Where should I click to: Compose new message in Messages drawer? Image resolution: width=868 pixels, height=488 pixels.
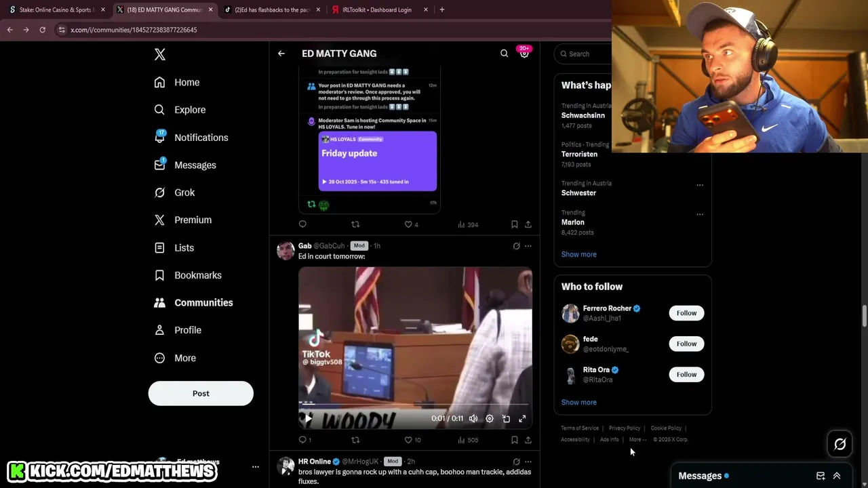(x=821, y=476)
